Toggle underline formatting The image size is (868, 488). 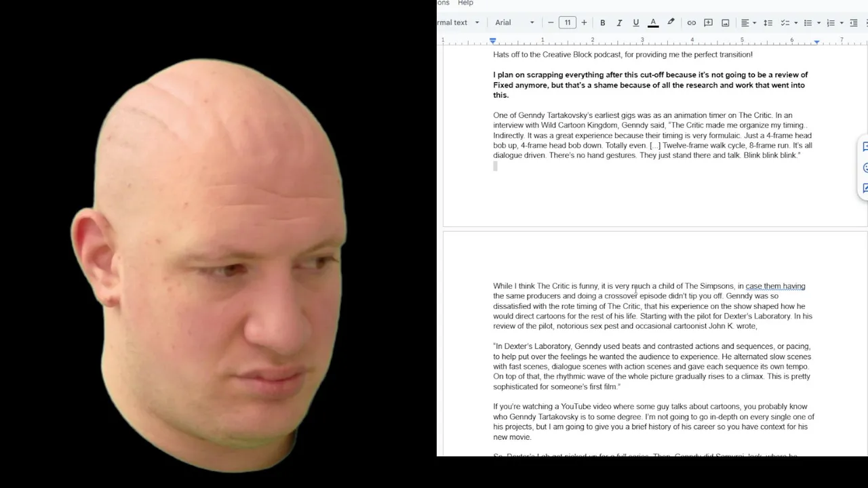point(636,22)
